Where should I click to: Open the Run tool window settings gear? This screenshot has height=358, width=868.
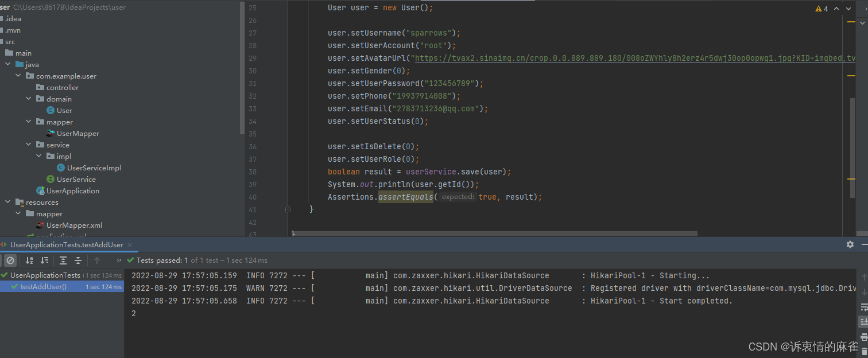click(x=850, y=244)
